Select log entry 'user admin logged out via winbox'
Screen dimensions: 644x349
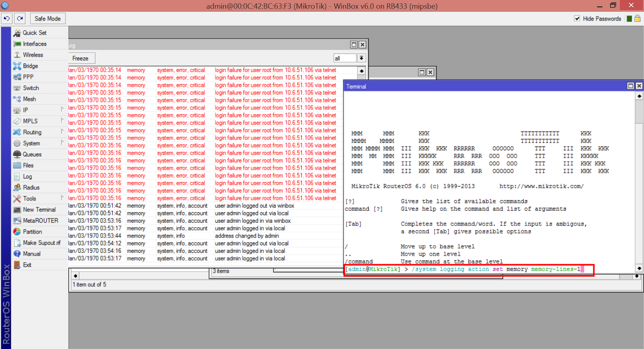click(x=254, y=206)
